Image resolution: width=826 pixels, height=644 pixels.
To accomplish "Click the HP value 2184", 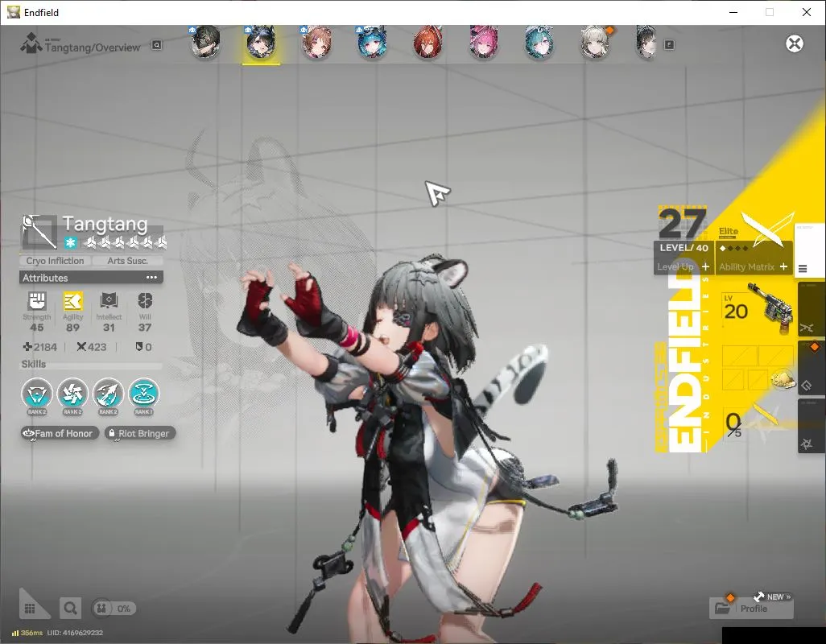I will coord(40,347).
